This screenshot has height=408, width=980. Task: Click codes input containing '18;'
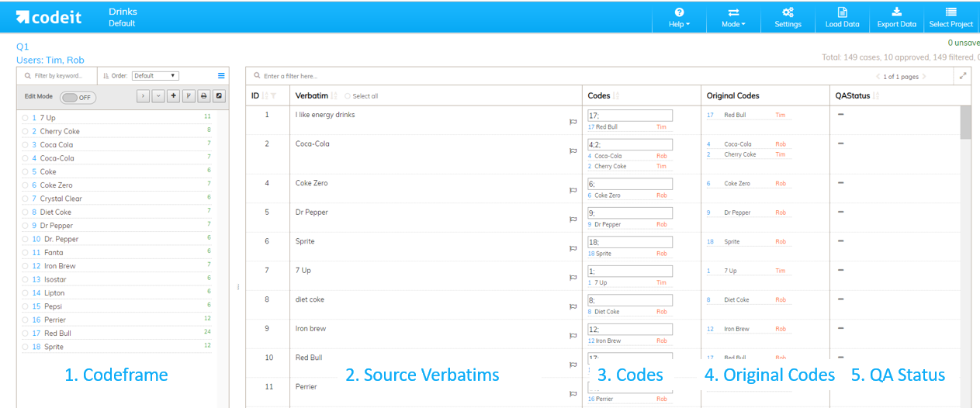pyautogui.click(x=629, y=242)
